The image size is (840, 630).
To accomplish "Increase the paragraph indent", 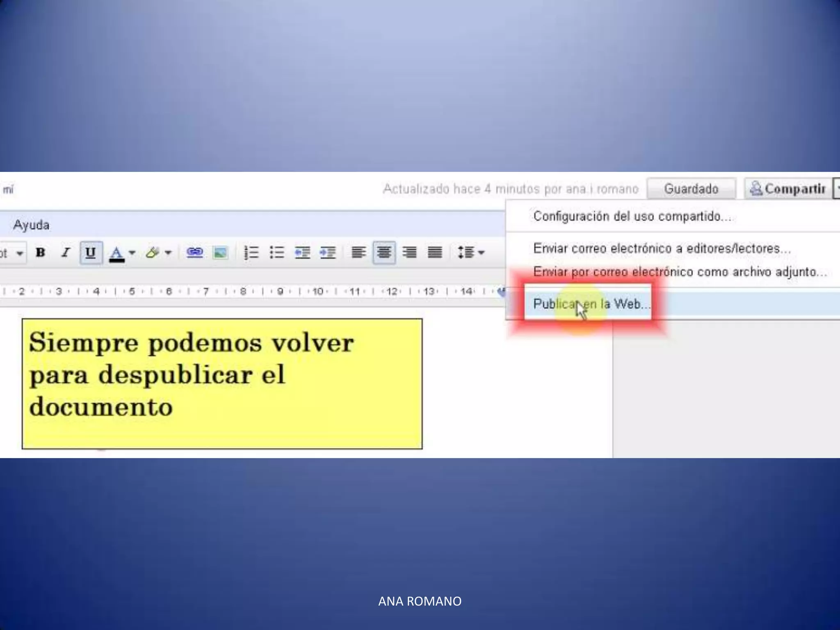I will click(328, 252).
